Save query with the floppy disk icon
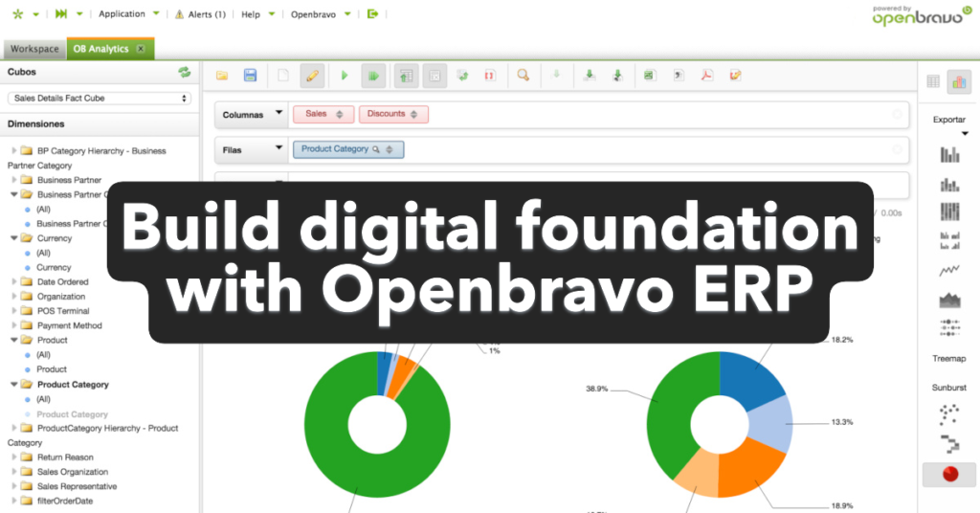Viewport: 980px width, 513px height. (250, 76)
